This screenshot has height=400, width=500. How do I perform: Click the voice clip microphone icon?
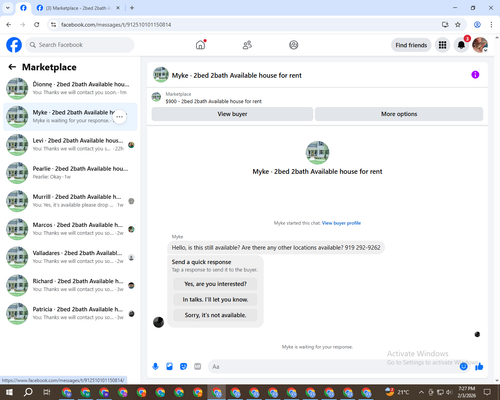point(155,367)
